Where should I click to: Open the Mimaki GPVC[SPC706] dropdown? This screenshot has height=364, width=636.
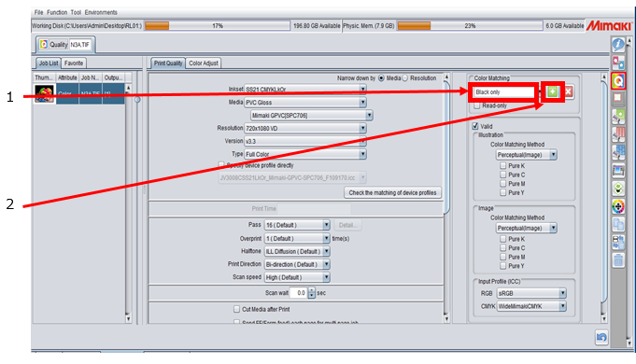point(312,115)
